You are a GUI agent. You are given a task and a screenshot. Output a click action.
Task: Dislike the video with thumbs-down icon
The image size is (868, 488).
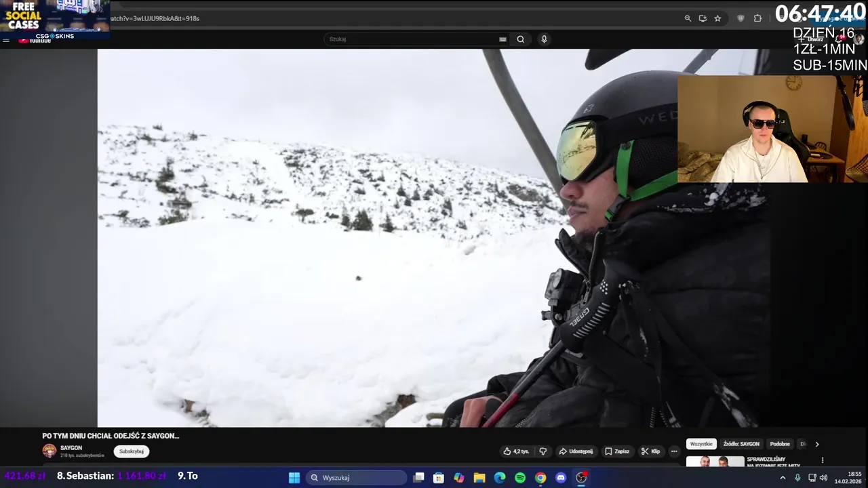coord(542,451)
